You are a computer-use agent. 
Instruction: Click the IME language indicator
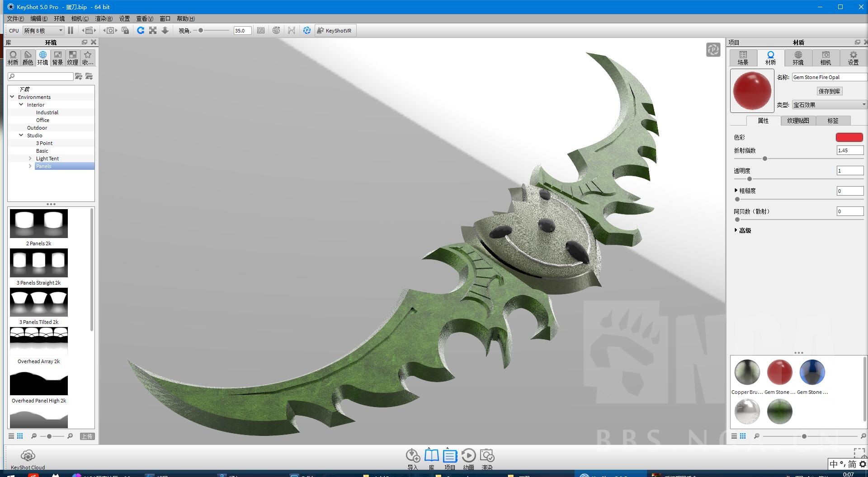click(834, 464)
